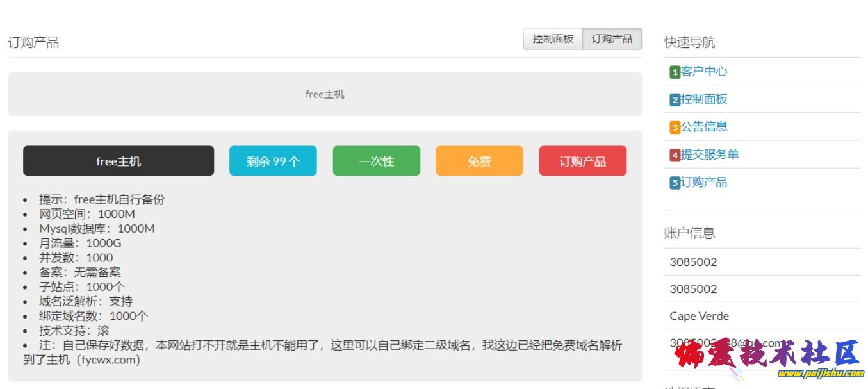The height and width of the screenshot is (389, 868).
Task: Switch on the 订购产品 view toggle
Action: [x=612, y=38]
